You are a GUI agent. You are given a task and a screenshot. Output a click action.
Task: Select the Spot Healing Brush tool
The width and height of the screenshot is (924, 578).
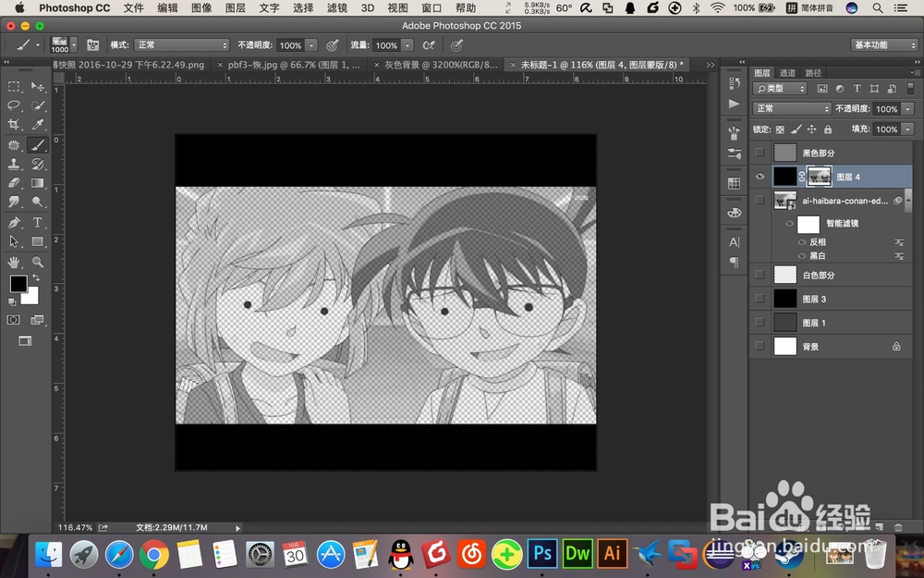(14, 144)
